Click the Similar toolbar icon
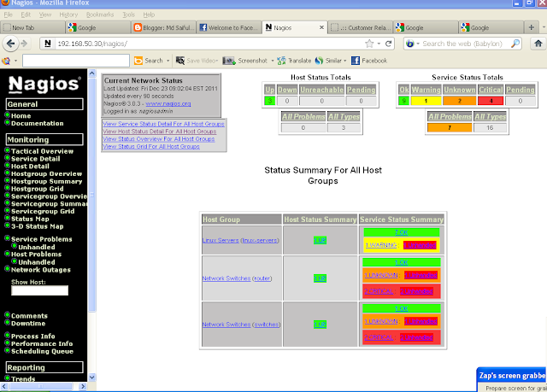 319,61
